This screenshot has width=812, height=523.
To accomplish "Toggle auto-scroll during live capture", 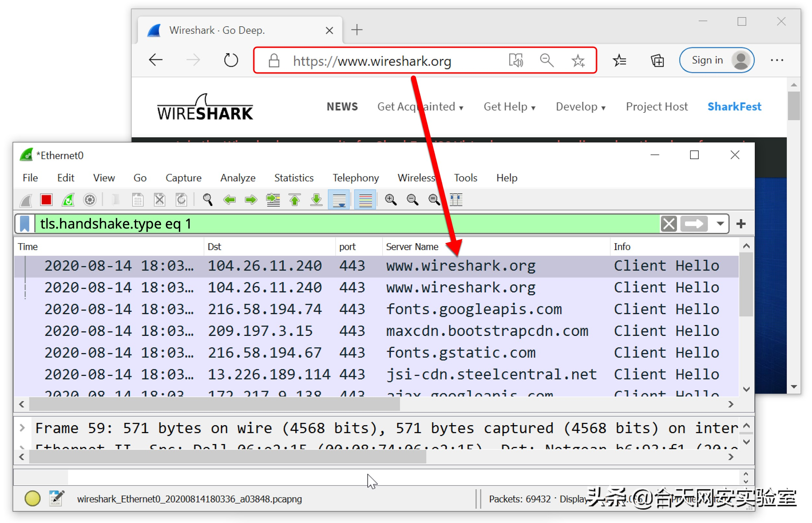I will [x=339, y=200].
